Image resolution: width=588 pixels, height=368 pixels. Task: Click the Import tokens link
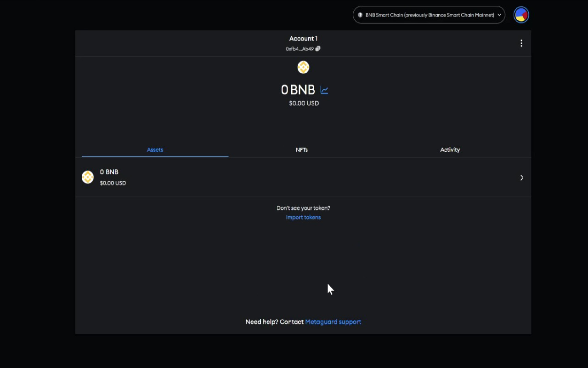pos(303,217)
